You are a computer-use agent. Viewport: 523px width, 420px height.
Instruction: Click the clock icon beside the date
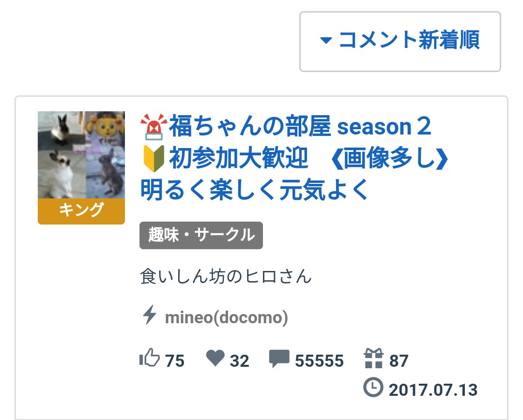pos(373,387)
